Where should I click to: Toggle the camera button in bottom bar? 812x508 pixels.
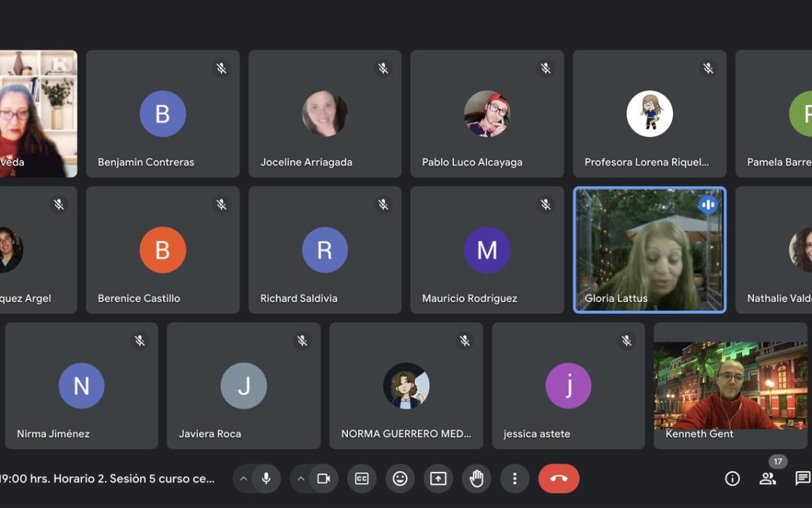(323, 479)
